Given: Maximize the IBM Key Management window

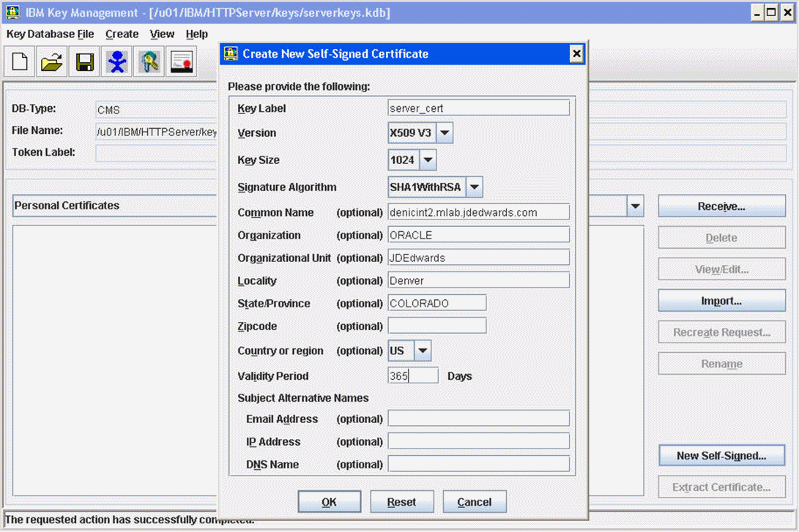Looking at the screenshot, I should click(x=771, y=12).
